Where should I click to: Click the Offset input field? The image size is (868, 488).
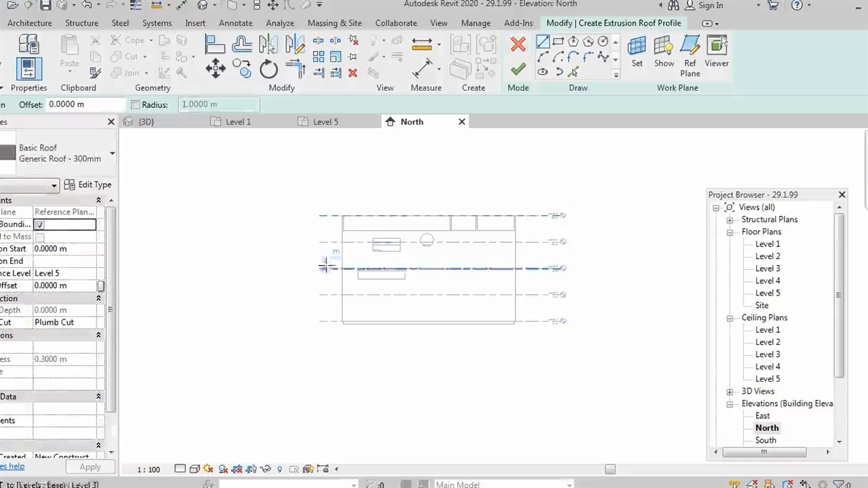click(x=86, y=105)
